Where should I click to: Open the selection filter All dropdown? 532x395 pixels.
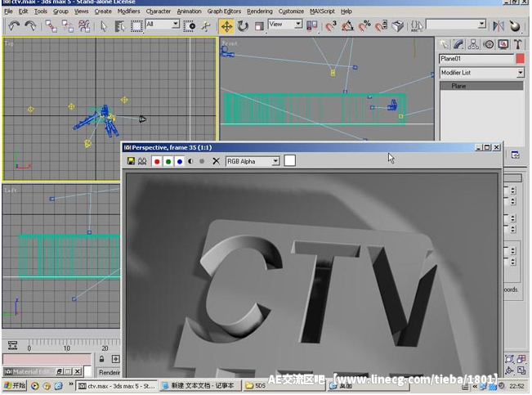click(x=176, y=24)
